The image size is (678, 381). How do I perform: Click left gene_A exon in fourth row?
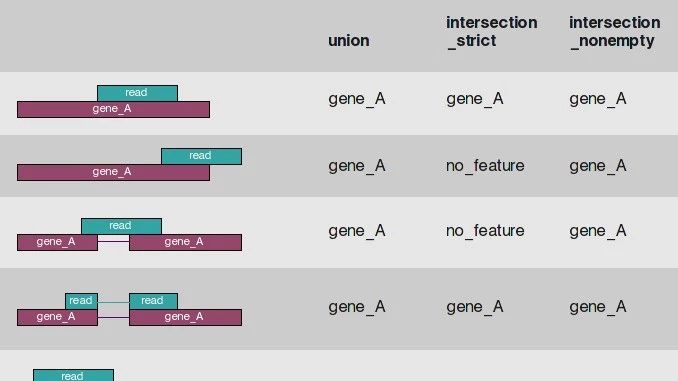(58, 317)
